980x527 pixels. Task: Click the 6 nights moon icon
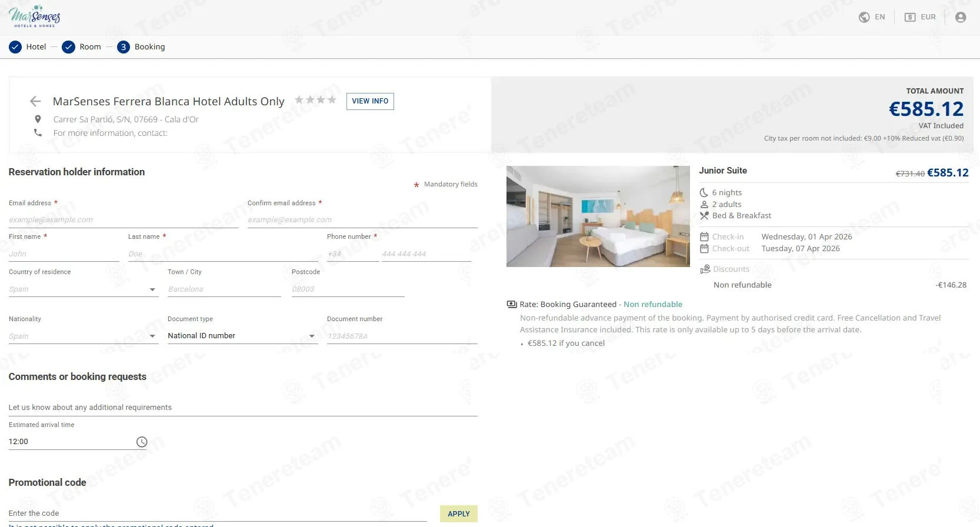click(704, 192)
